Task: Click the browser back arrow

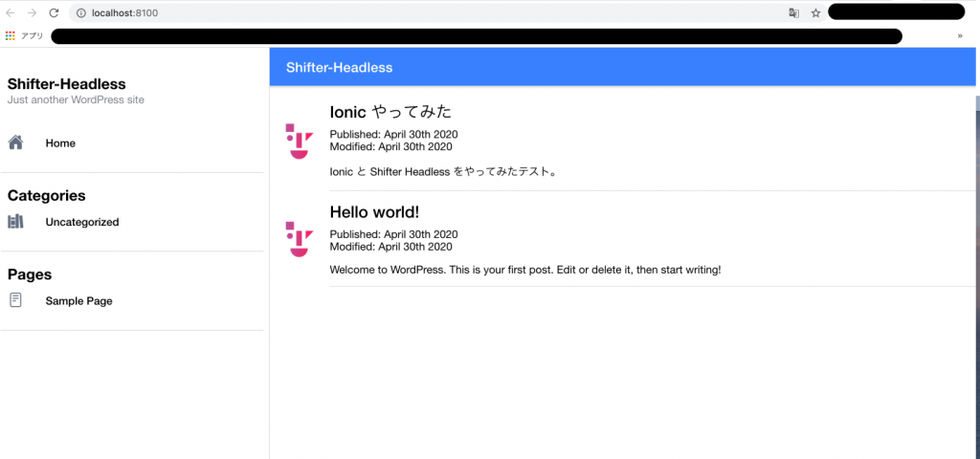Action: coord(11,13)
